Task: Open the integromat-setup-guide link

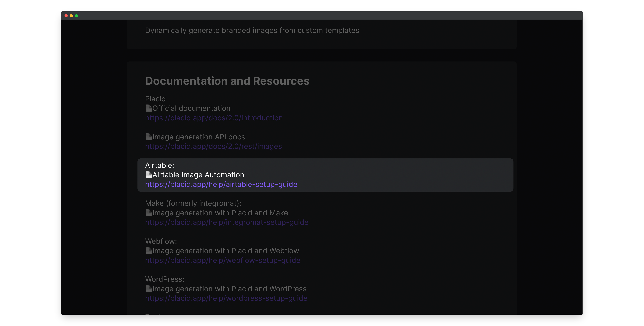Action: pos(227,222)
